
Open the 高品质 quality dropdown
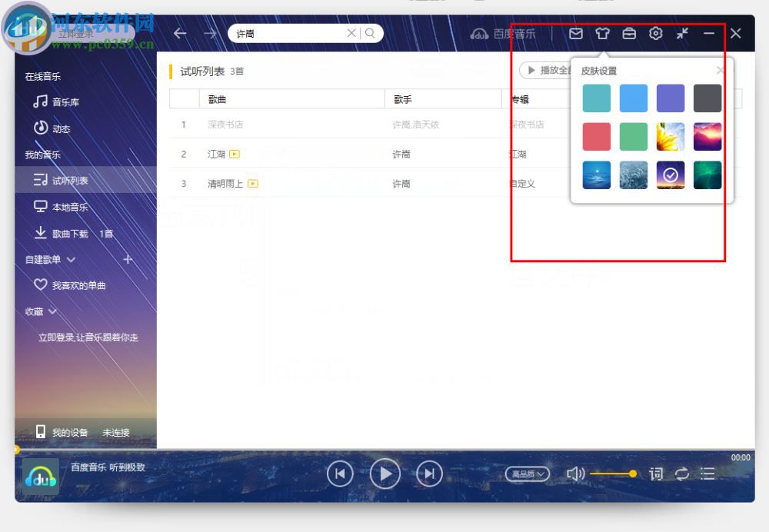point(527,474)
